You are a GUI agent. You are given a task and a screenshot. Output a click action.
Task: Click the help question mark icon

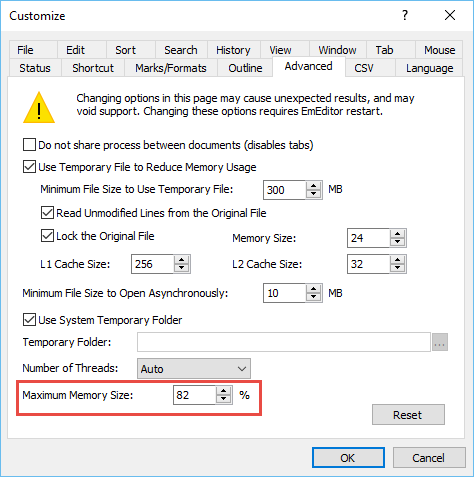[x=405, y=15]
